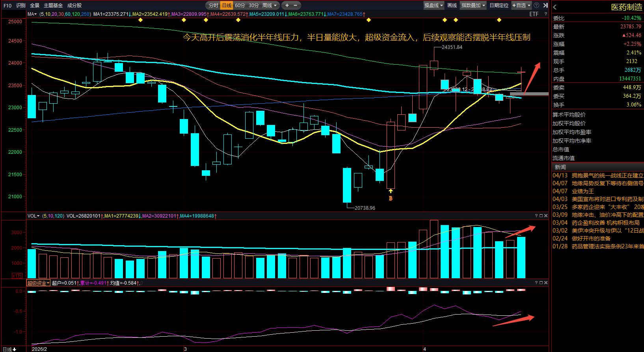Expand the 超级资金 indicator dropdown
The width and height of the screenshot is (644, 352).
point(38,283)
